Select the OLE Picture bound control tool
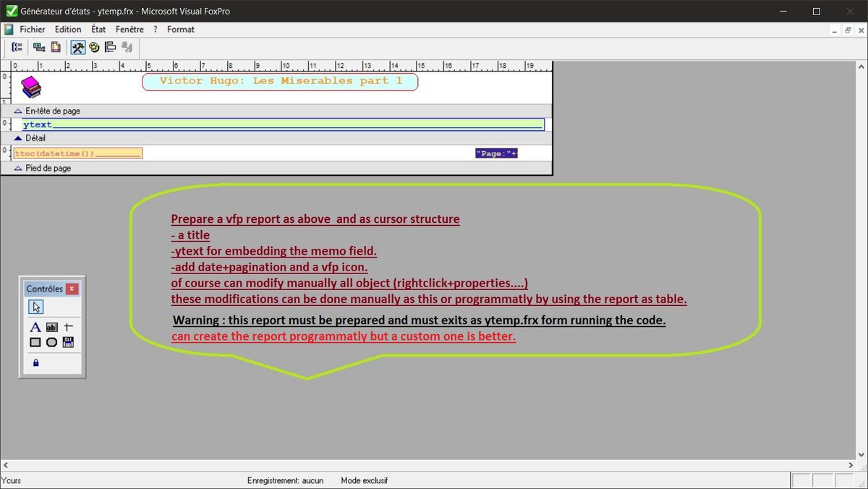 pyautogui.click(x=69, y=343)
